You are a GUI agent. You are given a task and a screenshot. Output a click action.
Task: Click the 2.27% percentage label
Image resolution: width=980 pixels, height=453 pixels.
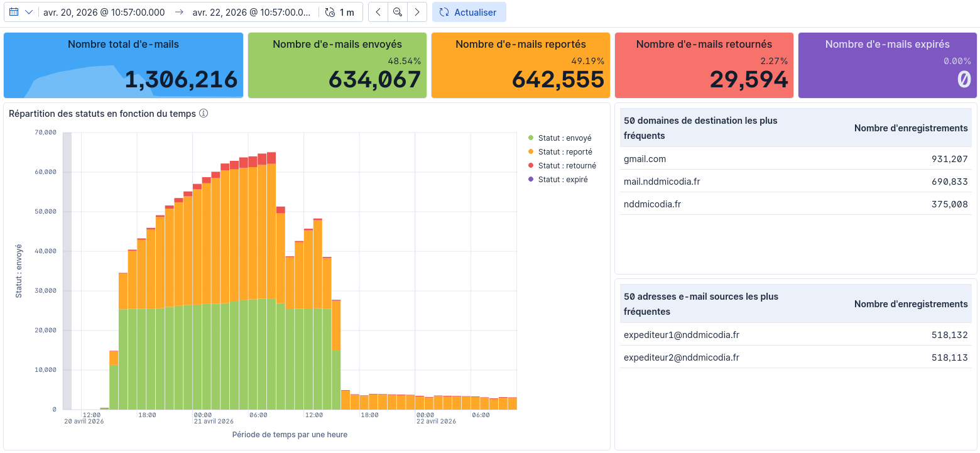tap(774, 61)
